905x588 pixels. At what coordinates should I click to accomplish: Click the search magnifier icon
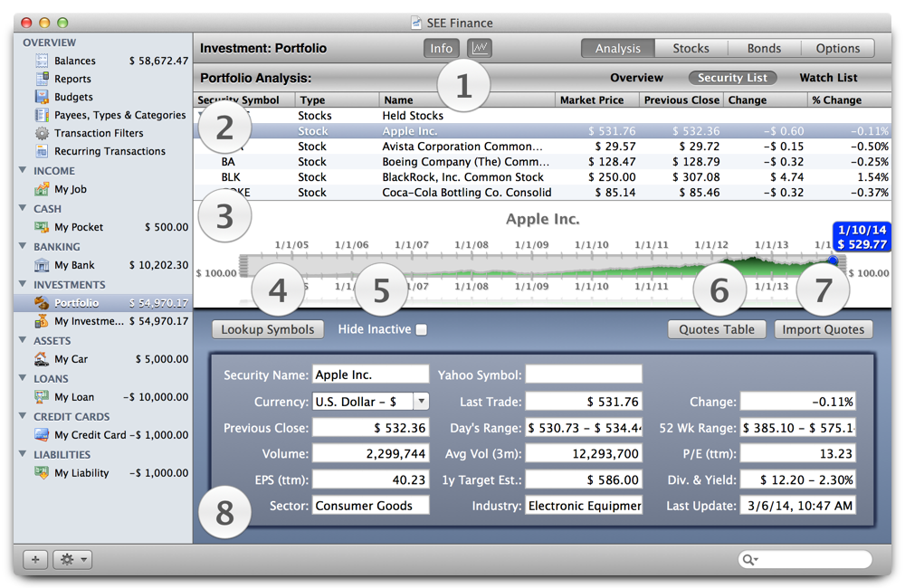point(749,559)
